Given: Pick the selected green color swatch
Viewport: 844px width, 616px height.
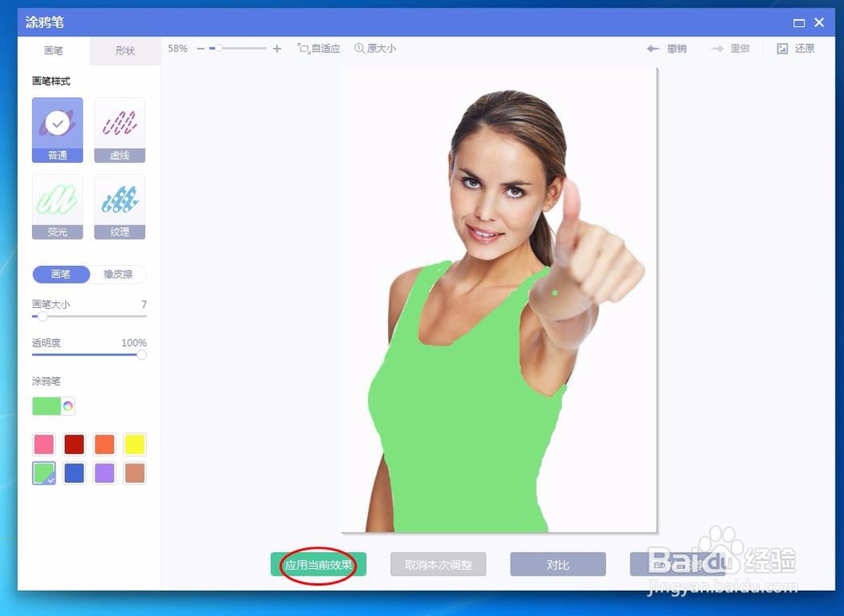Looking at the screenshot, I should [44, 473].
